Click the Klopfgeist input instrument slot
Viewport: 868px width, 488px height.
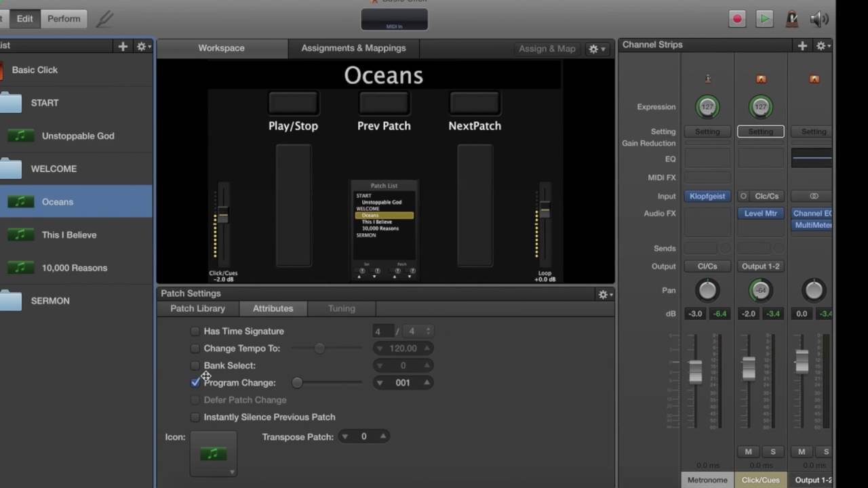707,196
